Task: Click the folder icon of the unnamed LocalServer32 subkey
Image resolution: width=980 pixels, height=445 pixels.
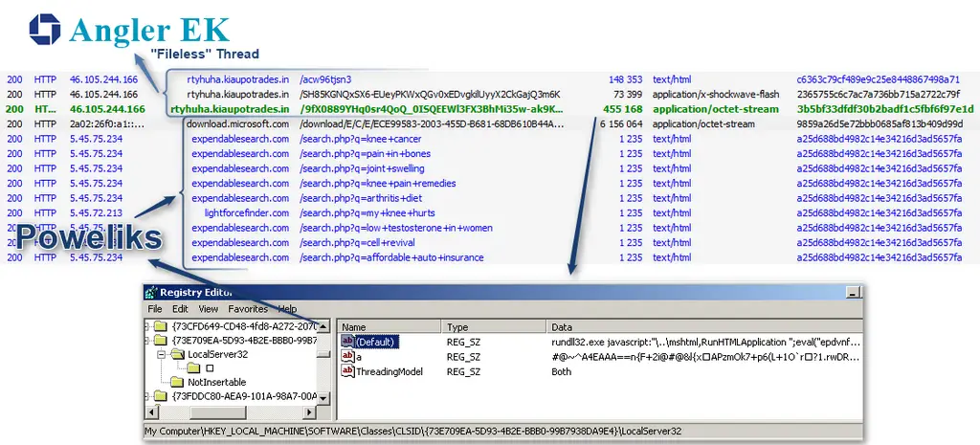Action: click(193, 368)
